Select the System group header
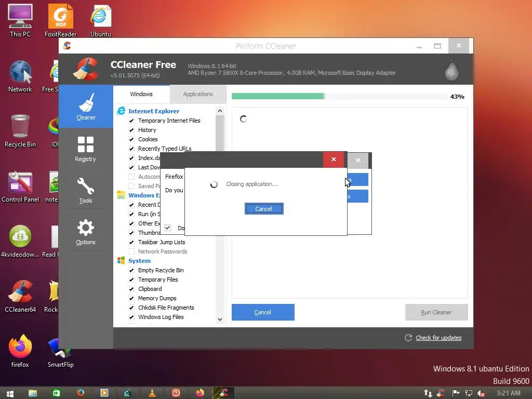532x399 pixels. tap(139, 261)
